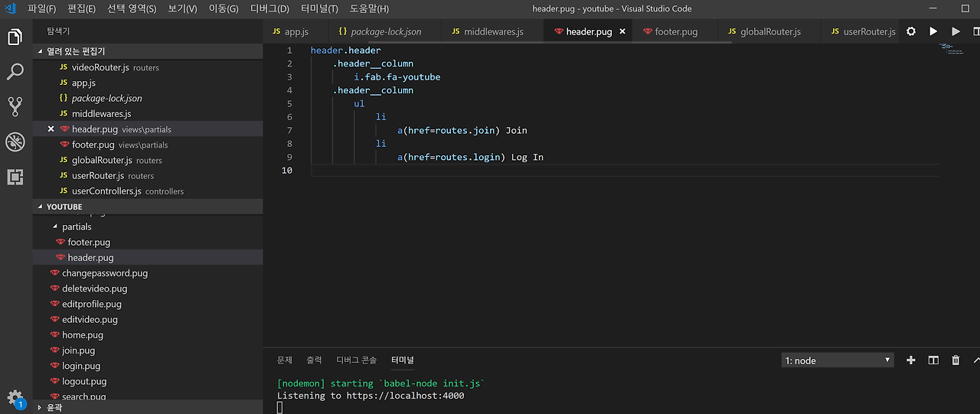Split the terminal panel
This screenshot has height=414, width=980.
(933, 360)
